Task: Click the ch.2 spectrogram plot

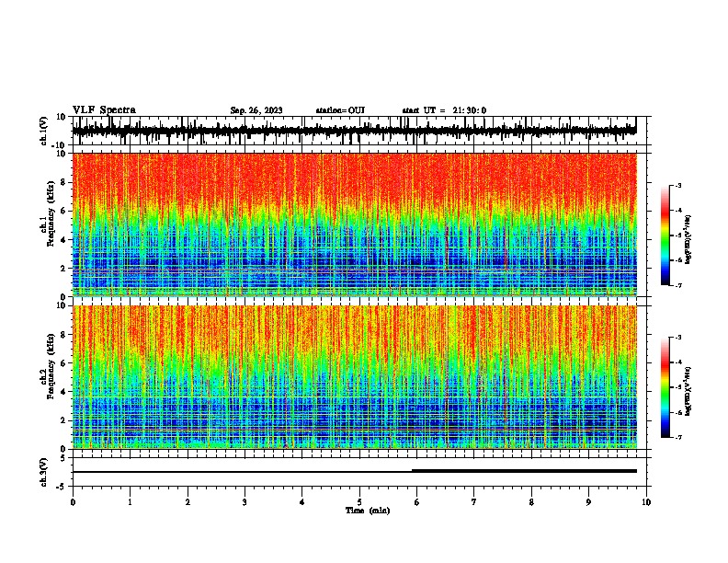Action: (355, 377)
